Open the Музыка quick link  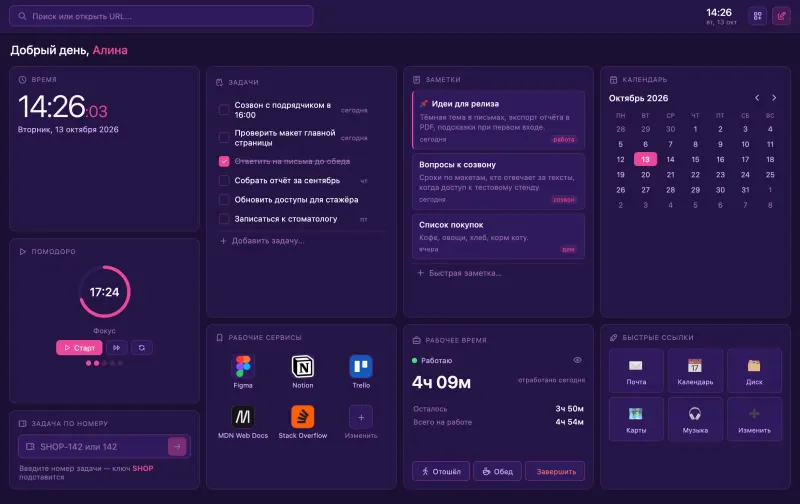tap(695, 419)
